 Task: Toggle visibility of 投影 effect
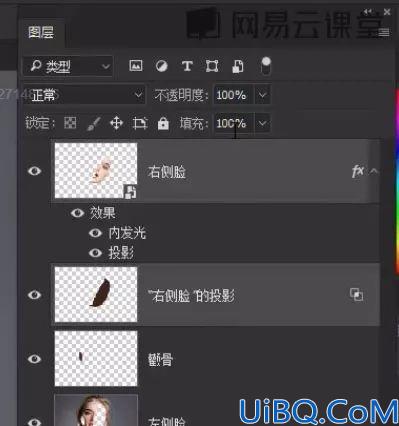tap(95, 253)
